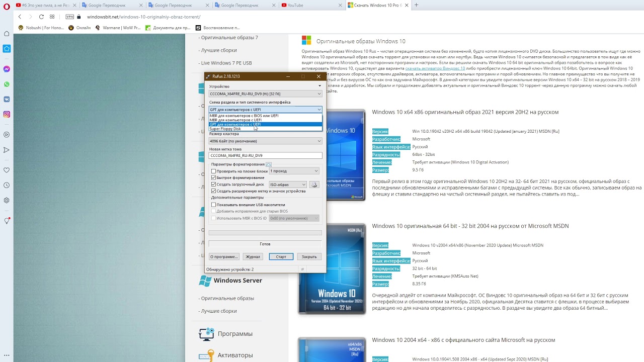
Task: Open article 'Windows 10 оригинальная 64 bit - 32 bit 2004'
Action: point(470,226)
